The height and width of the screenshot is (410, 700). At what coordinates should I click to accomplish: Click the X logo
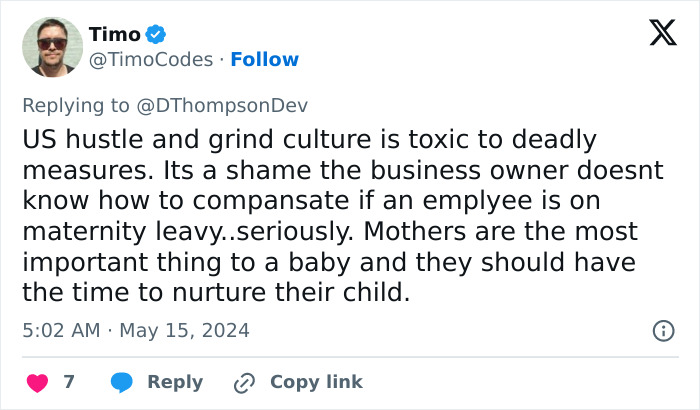click(655, 35)
